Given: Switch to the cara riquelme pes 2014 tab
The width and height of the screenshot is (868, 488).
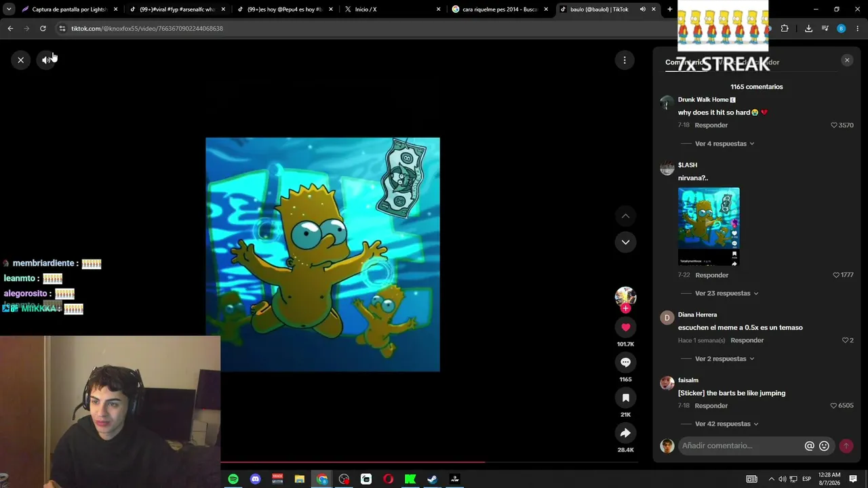Looking at the screenshot, I should pyautogui.click(x=500, y=9).
